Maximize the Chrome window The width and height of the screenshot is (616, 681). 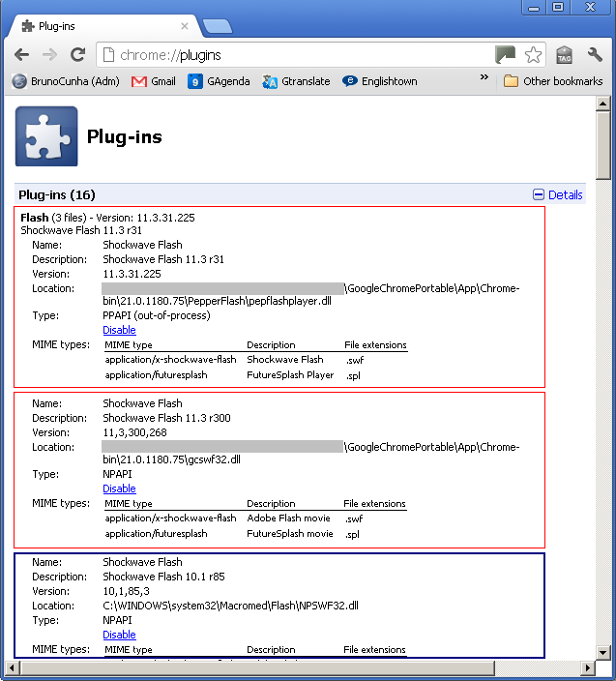558,8
